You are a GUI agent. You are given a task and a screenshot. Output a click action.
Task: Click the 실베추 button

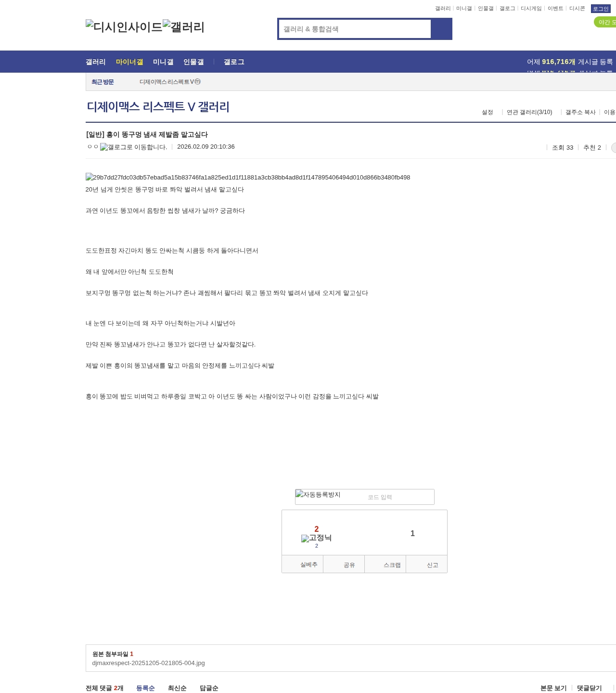[303, 565]
